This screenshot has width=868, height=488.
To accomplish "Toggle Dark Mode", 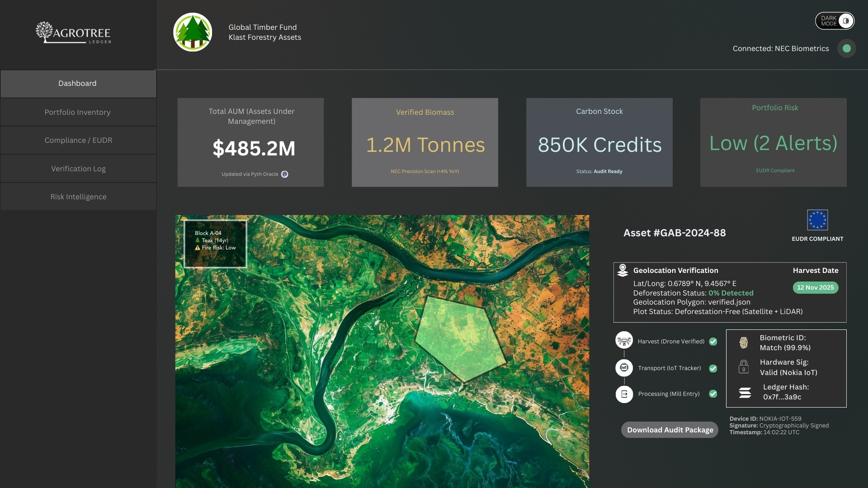I will [x=834, y=21].
